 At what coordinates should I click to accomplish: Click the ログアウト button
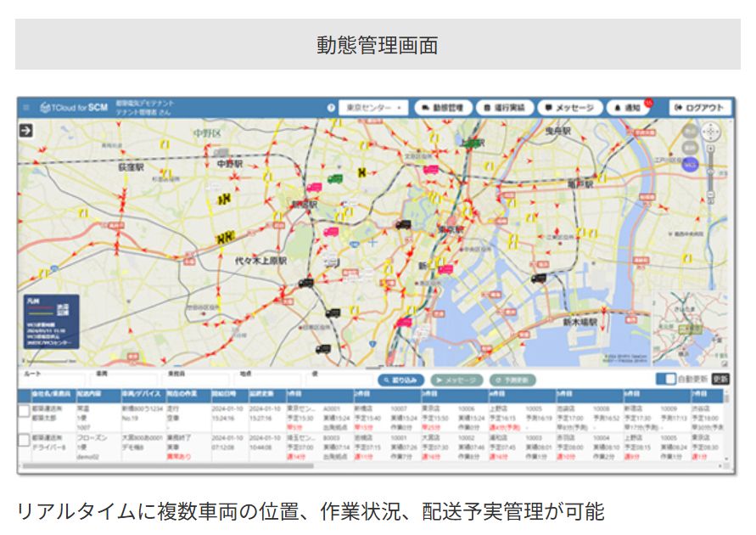pyautogui.click(x=699, y=109)
